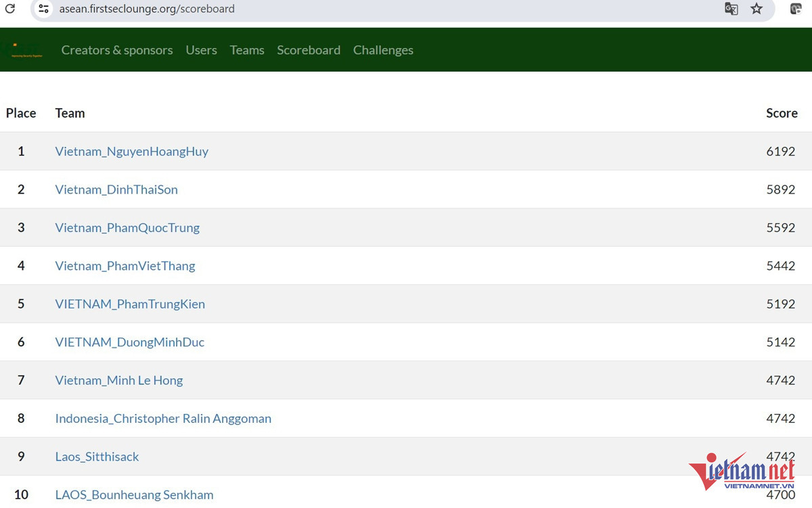The height and width of the screenshot is (508, 812).
Task: Click the page reload icon
Action: coord(9,9)
